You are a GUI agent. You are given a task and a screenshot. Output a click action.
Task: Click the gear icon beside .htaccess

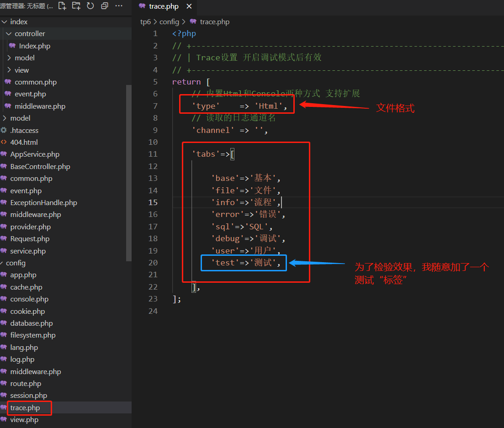[4, 130]
